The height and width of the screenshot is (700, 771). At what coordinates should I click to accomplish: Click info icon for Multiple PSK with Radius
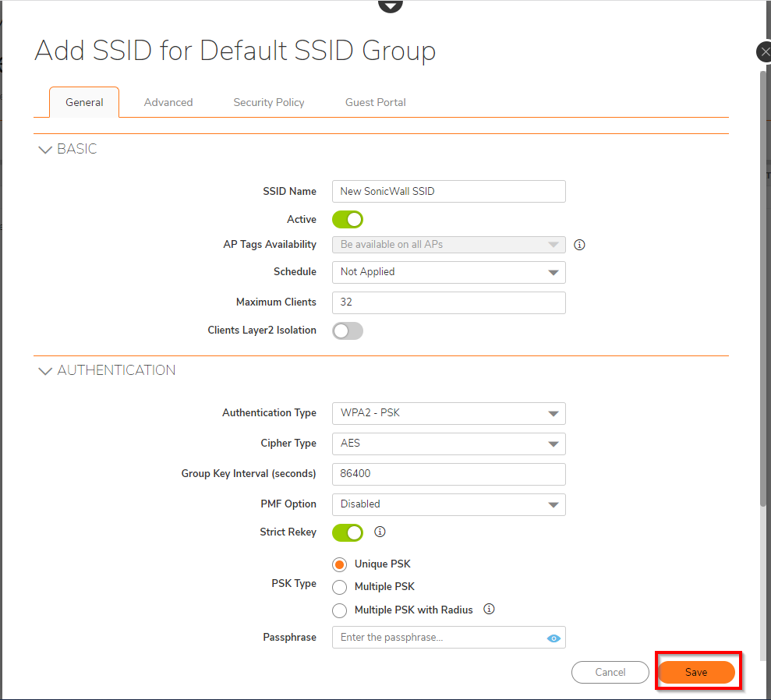[489, 610]
